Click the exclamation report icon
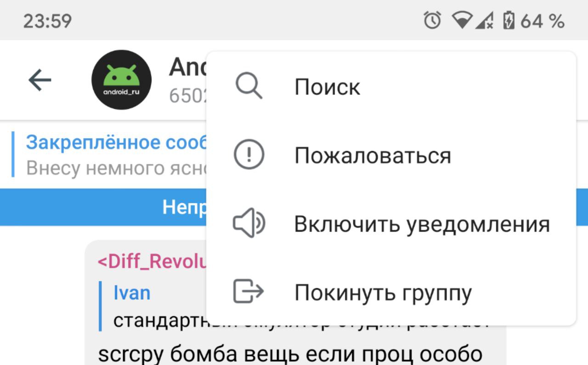Screen dimensions: 588x365 click(x=249, y=155)
